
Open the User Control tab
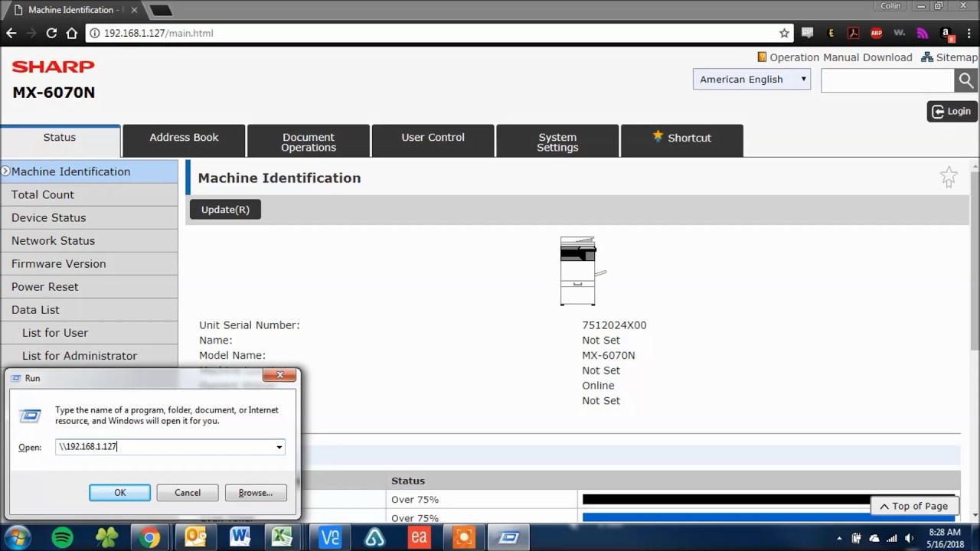pos(433,141)
